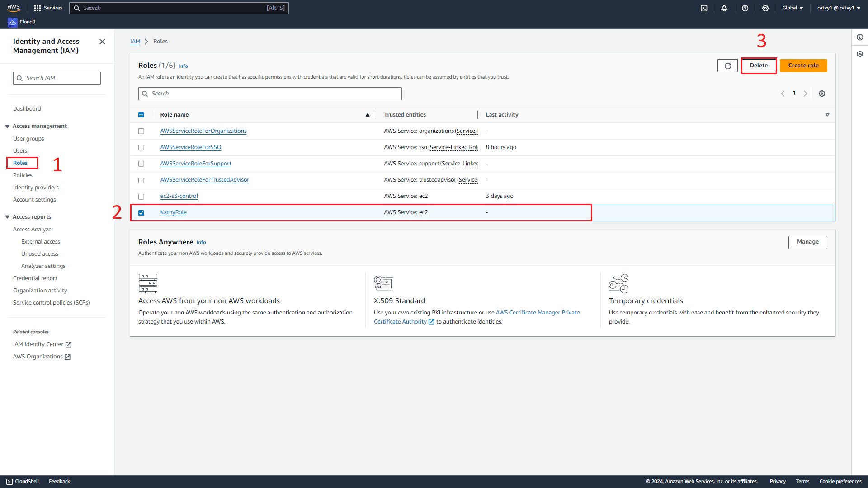Open Policies in the sidebar

point(23,175)
